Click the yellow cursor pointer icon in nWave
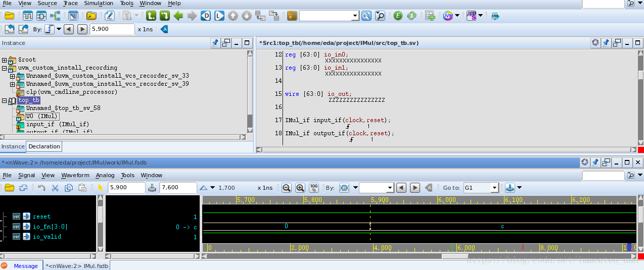The image size is (644, 270). point(101,188)
